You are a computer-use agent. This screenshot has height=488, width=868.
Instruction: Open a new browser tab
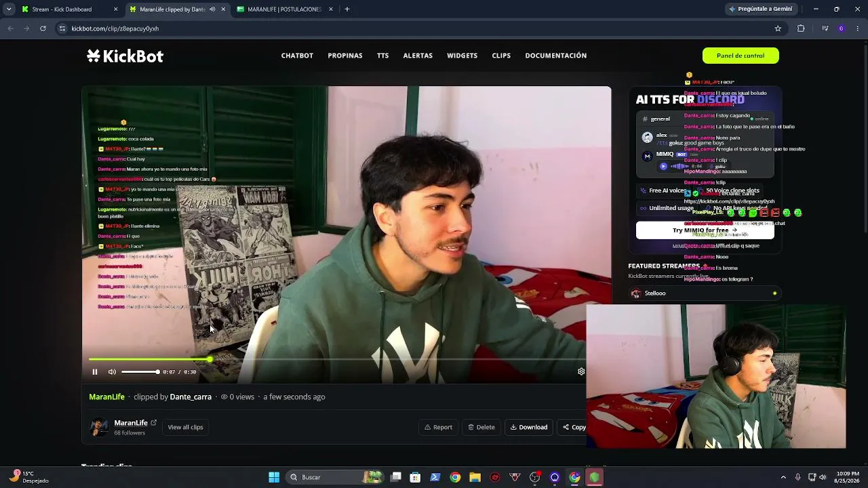point(347,9)
